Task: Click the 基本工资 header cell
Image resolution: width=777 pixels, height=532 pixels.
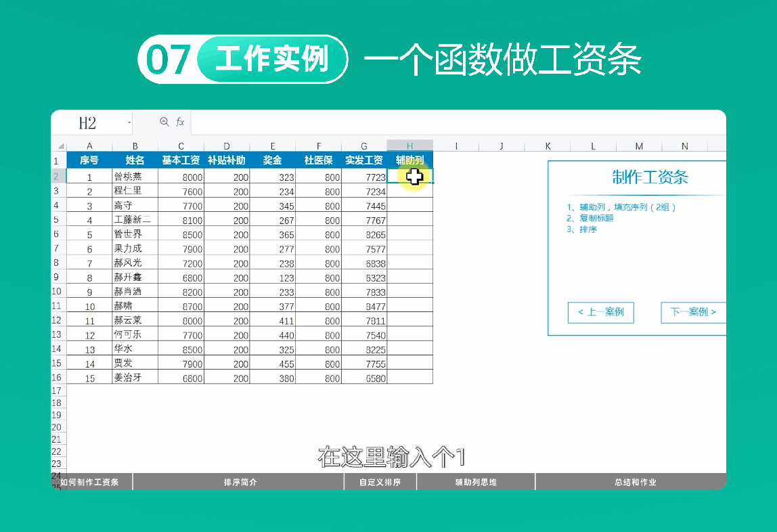Action: 181,160
